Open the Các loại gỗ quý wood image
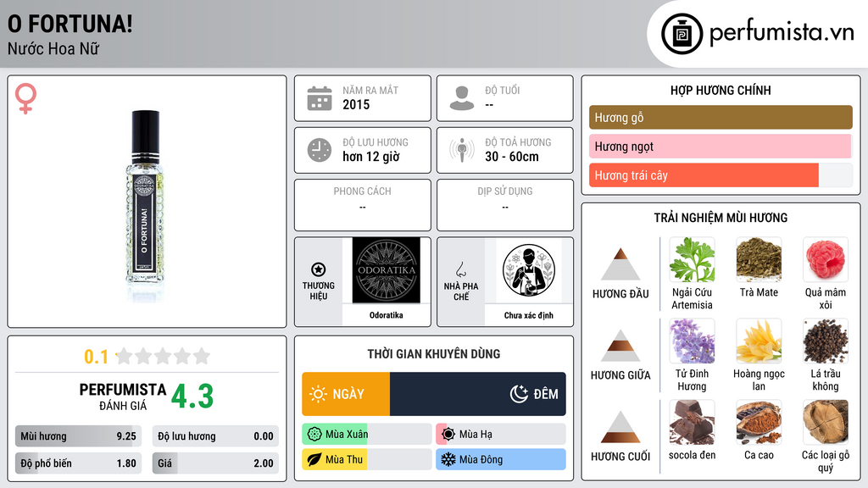The height and width of the screenshot is (488, 868). (x=826, y=423)
